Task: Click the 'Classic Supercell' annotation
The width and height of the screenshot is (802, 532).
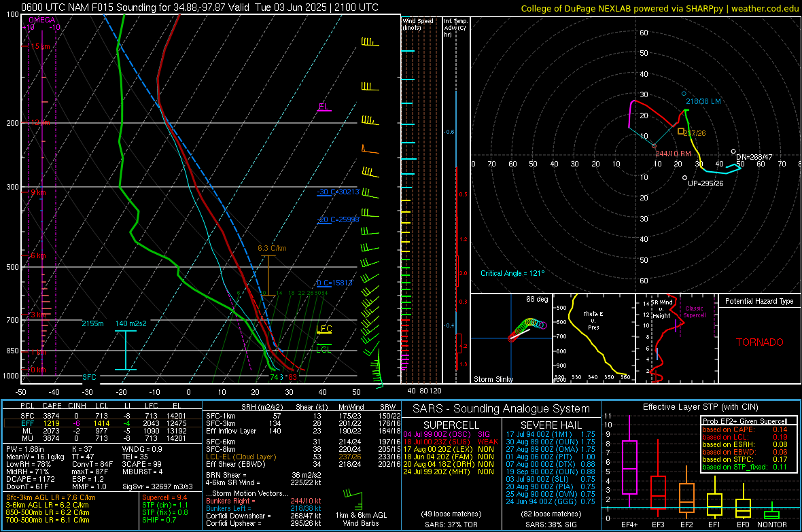Action: (695, 312)
